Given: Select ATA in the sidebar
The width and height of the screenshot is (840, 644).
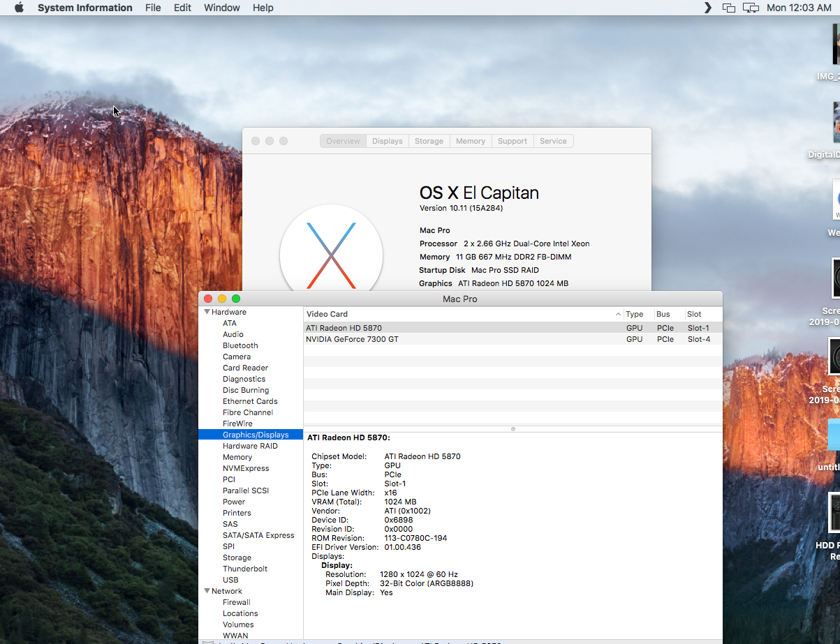Looking at the screenshot, I should (229, 323).
